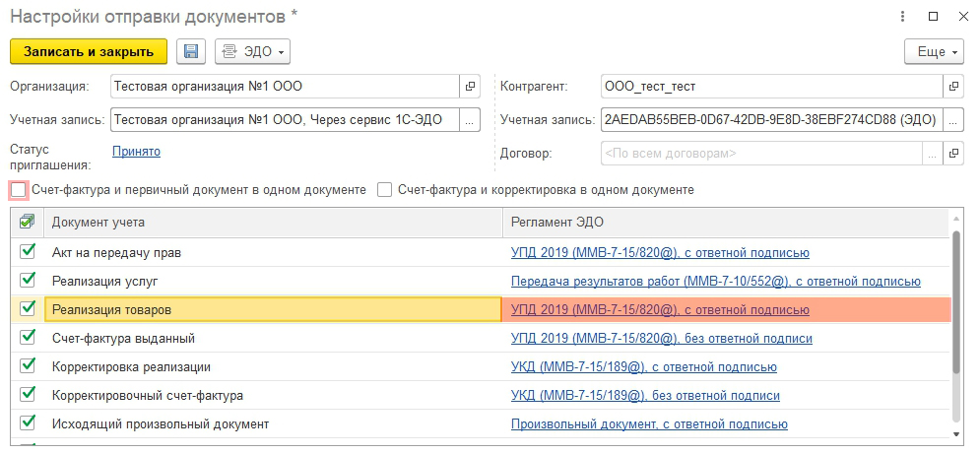Viewport: 980px width, 454px height.
Task: Click the Контрагент field's open-form icon
Action: click(953, 87)
